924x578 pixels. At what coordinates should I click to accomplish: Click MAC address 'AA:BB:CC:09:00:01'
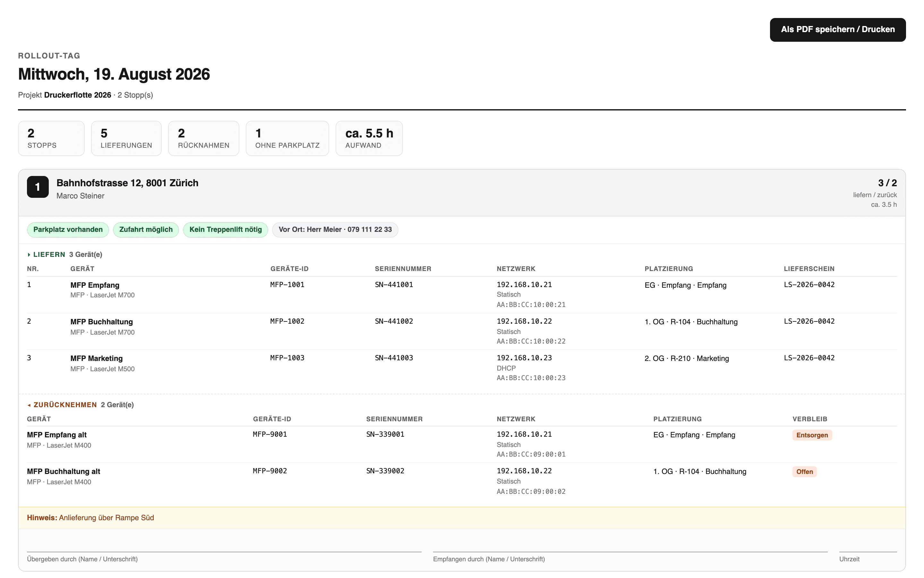531,454
